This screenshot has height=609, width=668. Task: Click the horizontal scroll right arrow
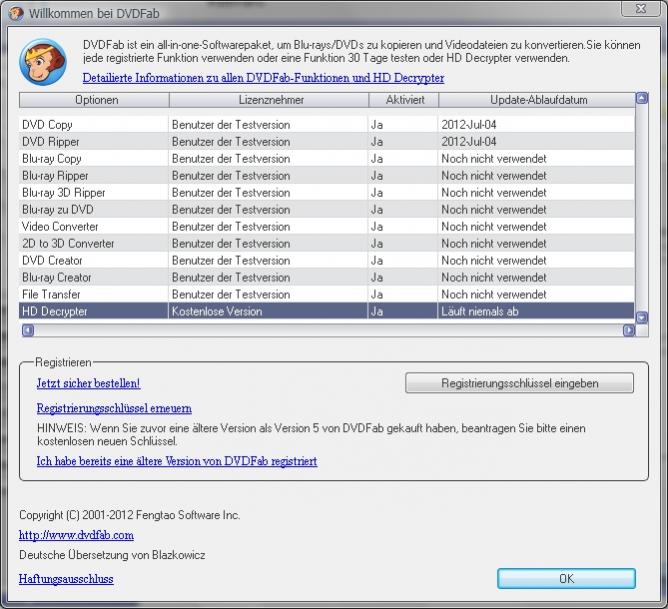629,330
